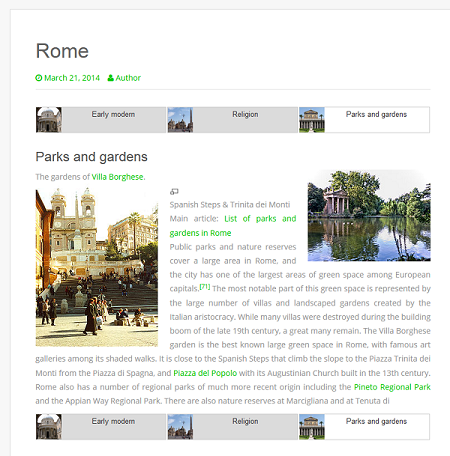Follow the Villa Borghese link

tap(117, 177)
